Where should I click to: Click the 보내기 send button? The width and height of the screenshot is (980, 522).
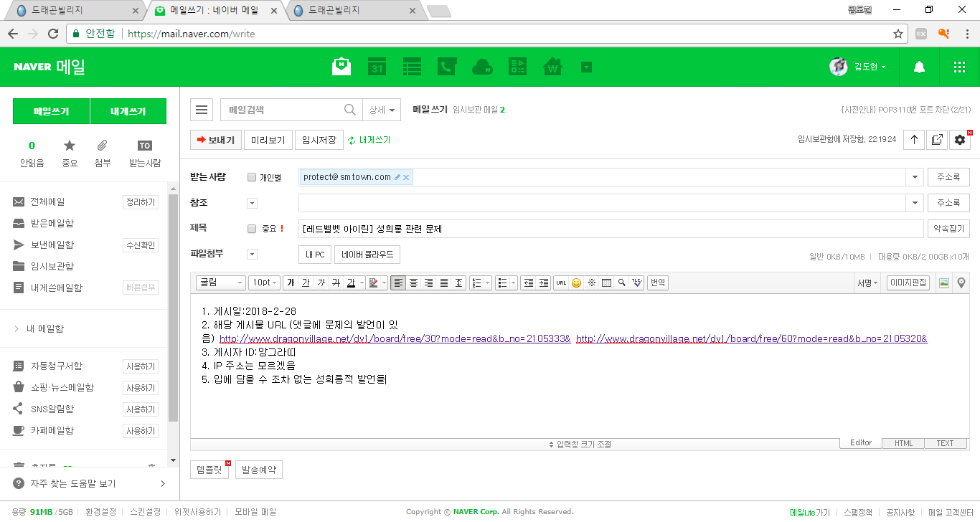click(x=215, y=140)
